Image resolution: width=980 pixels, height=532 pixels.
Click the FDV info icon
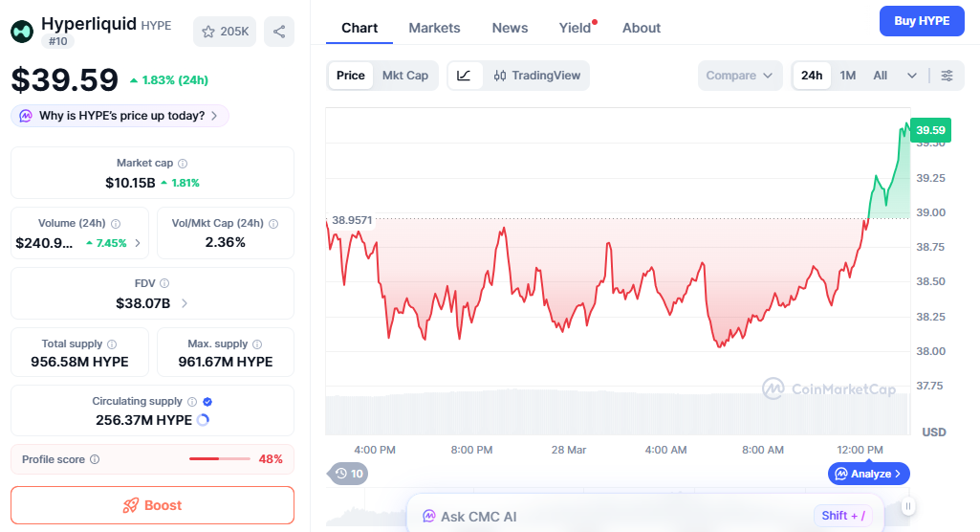point(164,283)
